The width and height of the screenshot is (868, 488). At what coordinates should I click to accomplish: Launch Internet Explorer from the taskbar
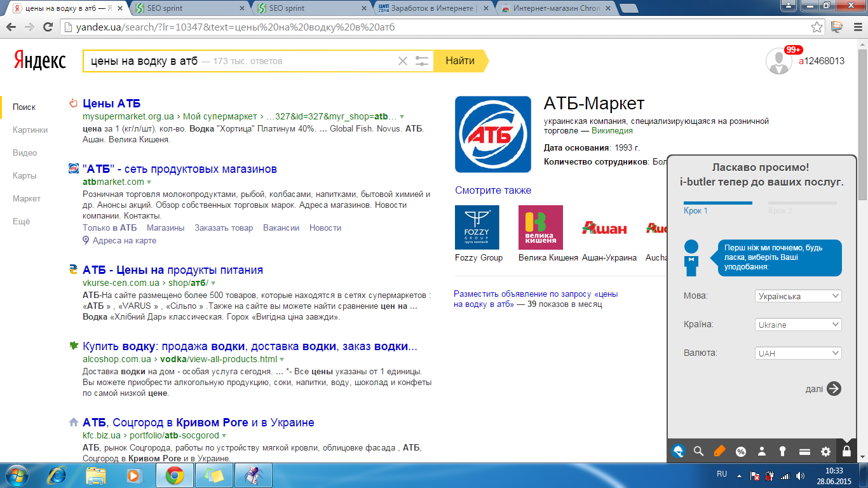click(58, 475)
